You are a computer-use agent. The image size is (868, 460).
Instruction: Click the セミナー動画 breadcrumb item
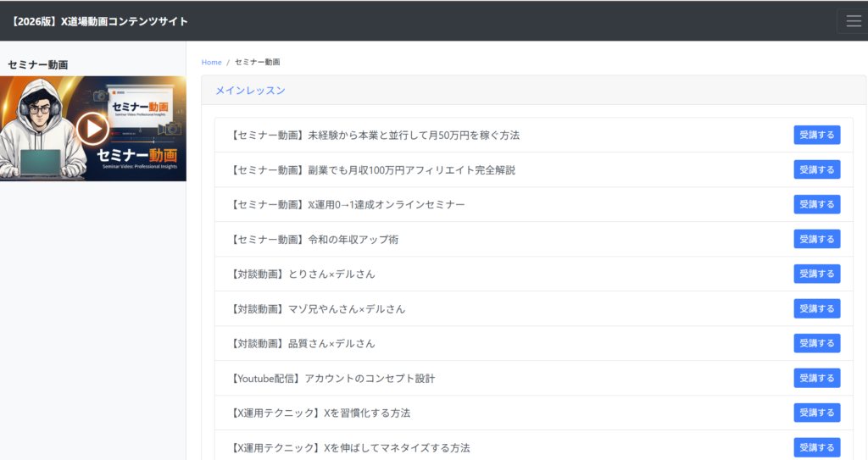point(257,63)
